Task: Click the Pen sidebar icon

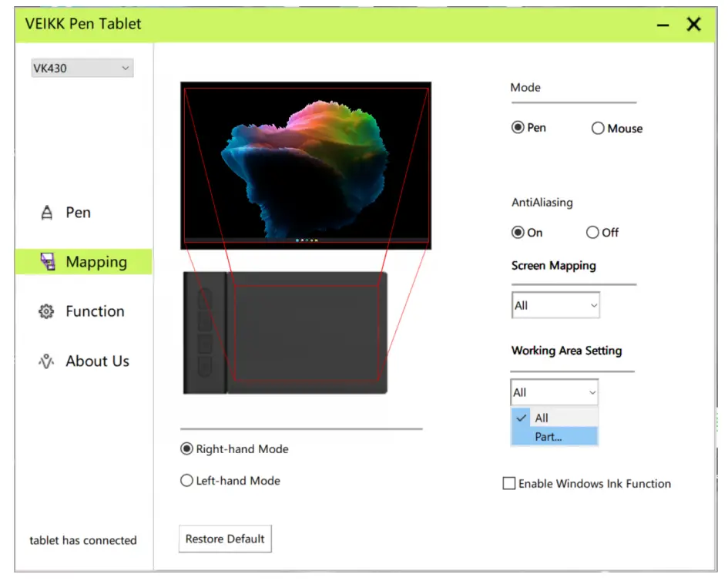Action: 46,213
